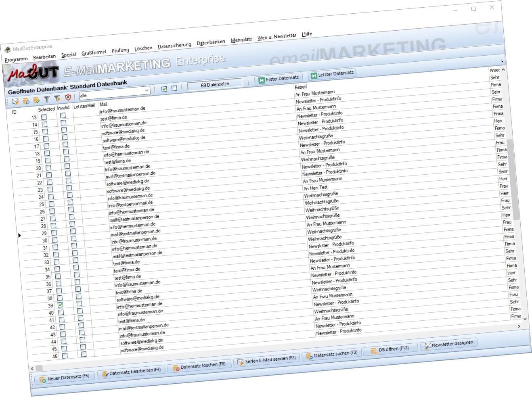Click the Selected column header
Image resolution: width=532 pixels, height=397 pixels.
pos(46,109)
